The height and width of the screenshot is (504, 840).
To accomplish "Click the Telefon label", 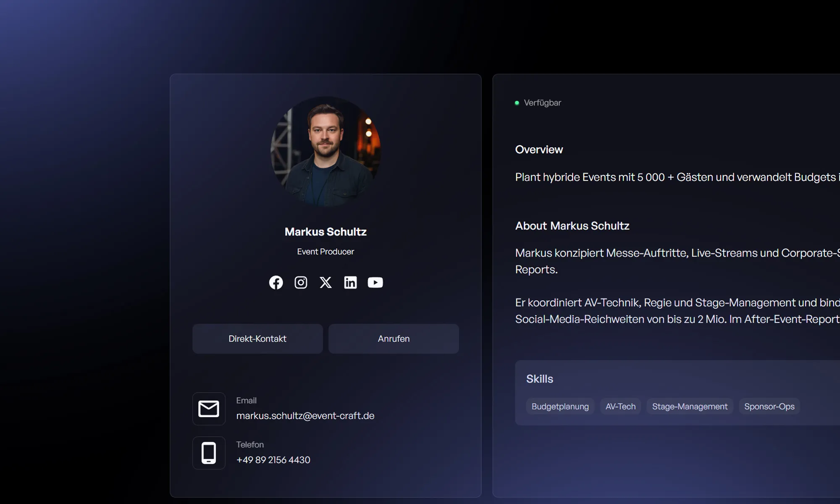I will (x=250, y=445).
